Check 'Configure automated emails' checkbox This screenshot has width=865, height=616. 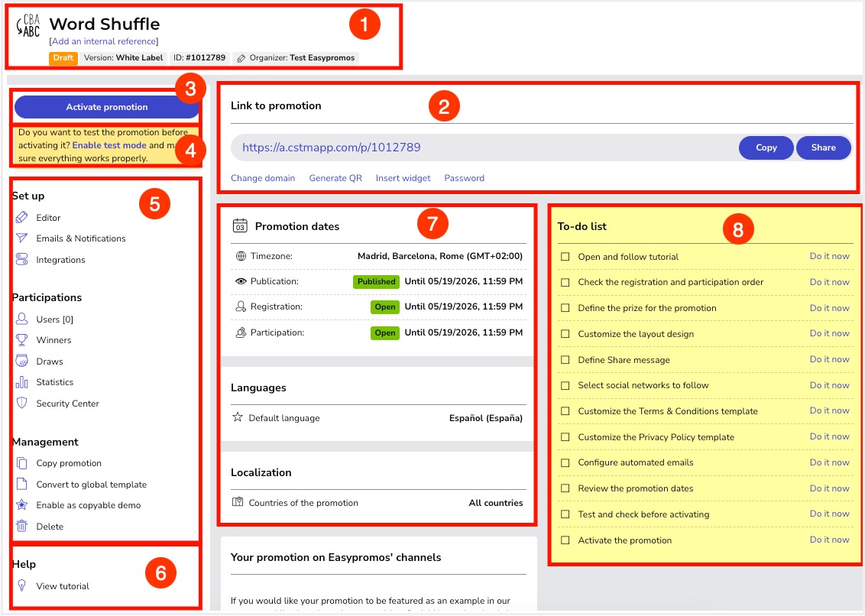[x=565, y=462]
